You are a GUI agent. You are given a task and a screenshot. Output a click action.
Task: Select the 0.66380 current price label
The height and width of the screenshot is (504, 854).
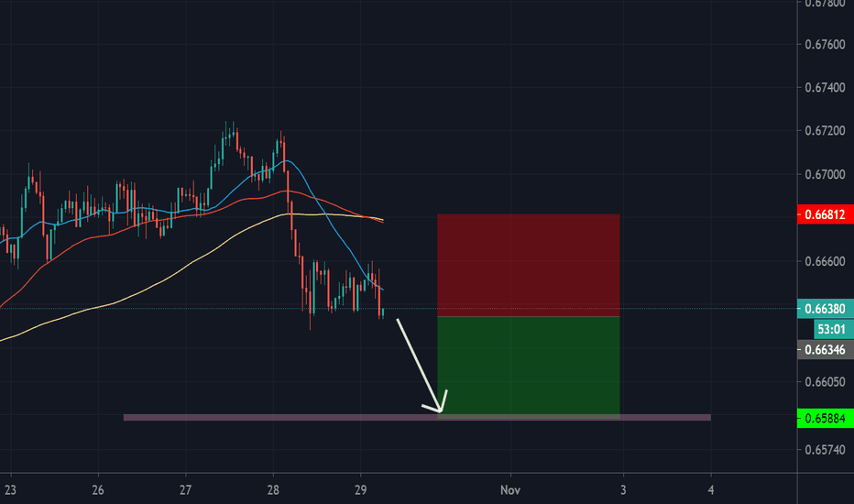pyautogui.click(x=825, y=309)
